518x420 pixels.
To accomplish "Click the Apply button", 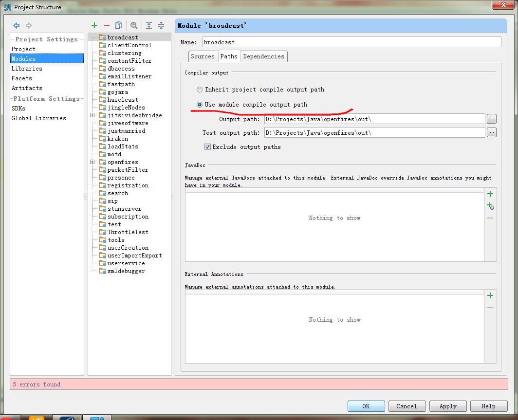I will pos(447,406).
